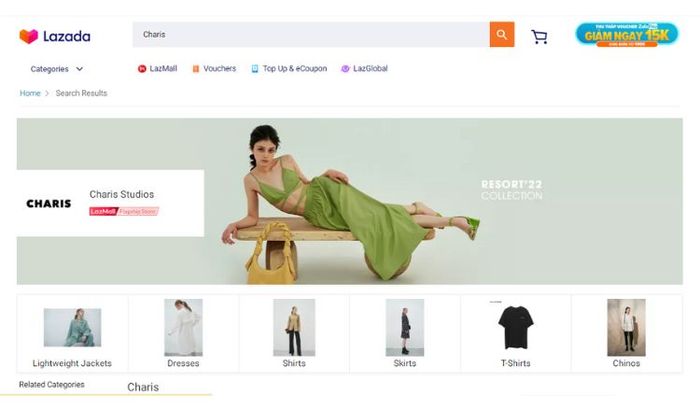Click the LazMall red icon
700x411 pixels.
pyautogui.click(x=142, y=69)
